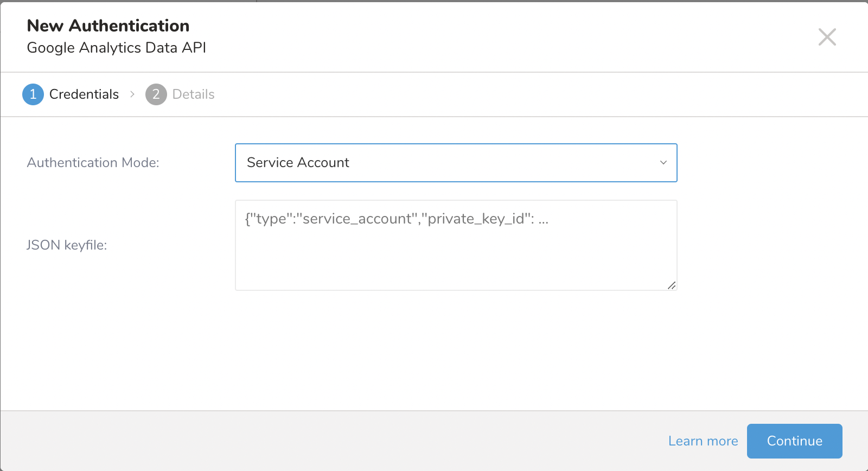Focus the JSON keyfile text area

456,255
